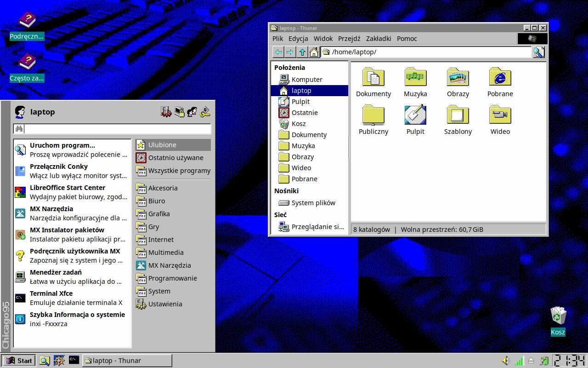
Task: Select Komputer in the sidebar
Action: coord(310,80)
